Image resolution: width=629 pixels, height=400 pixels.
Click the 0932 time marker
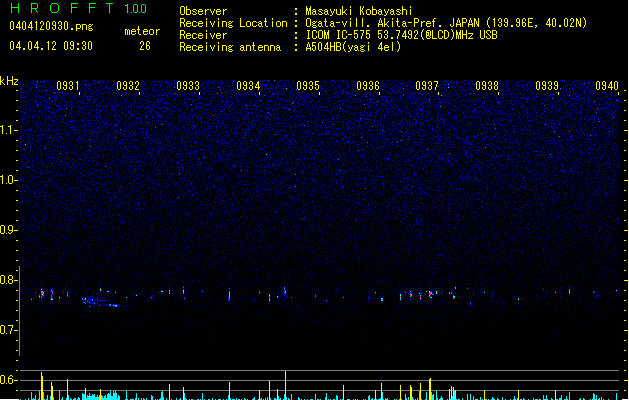(x=128, y=85)
